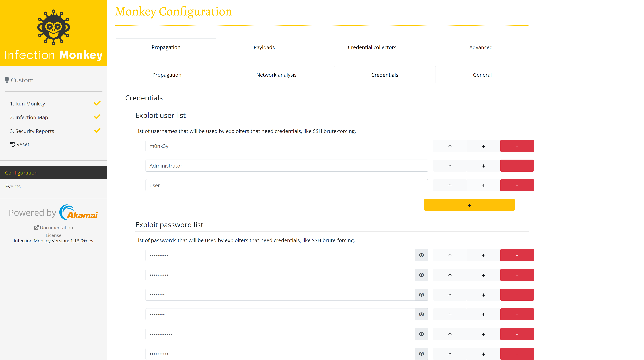The height and width of the screenshot is (360, 644).
Task: Move the Administrator username up
Action: [450, 166]
